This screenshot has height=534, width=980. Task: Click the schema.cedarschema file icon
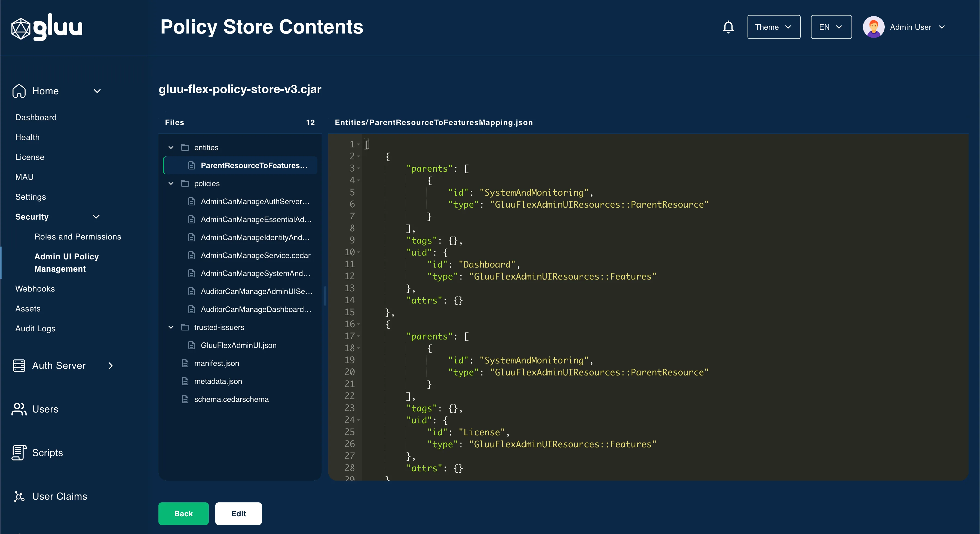(x=185, y=399)
